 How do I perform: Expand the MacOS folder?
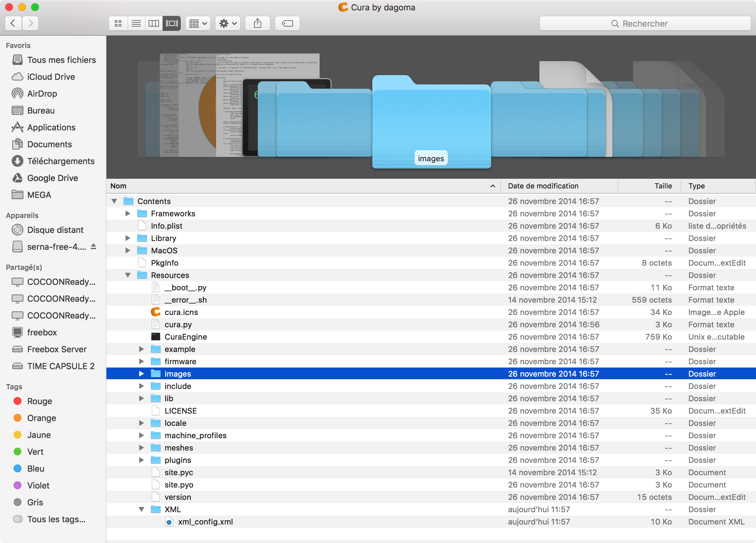point(128,251)
